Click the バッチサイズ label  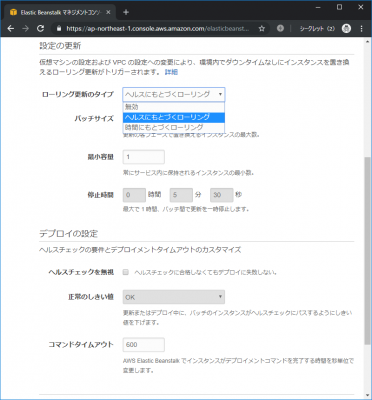click(94, 118)
